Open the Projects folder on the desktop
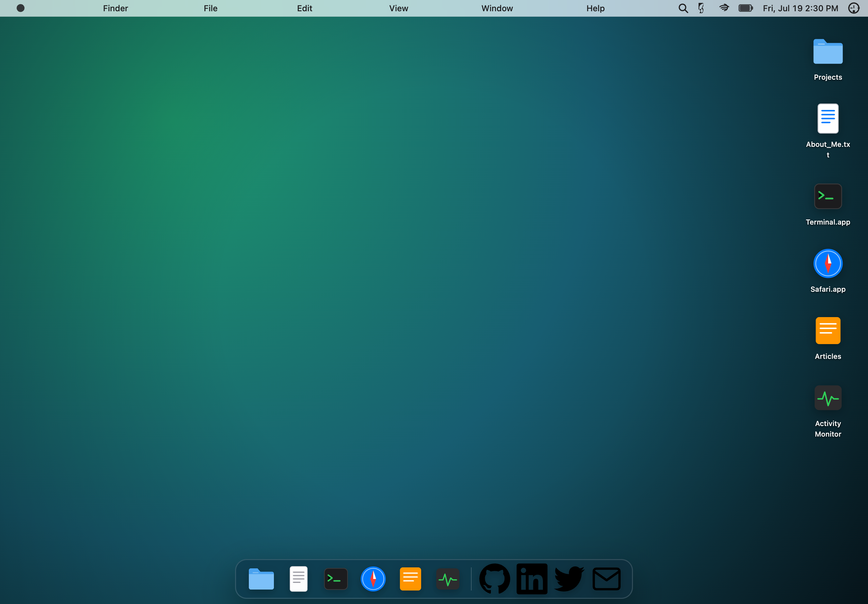 click(x=827, y=52)
